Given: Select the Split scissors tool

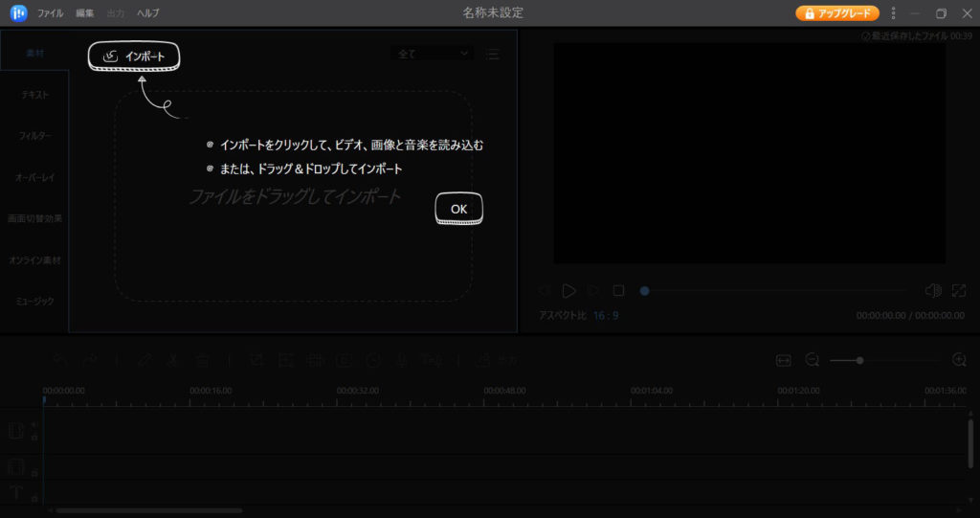Looking at the screenshot, I should pyautogui.click(x=173, y=360).
